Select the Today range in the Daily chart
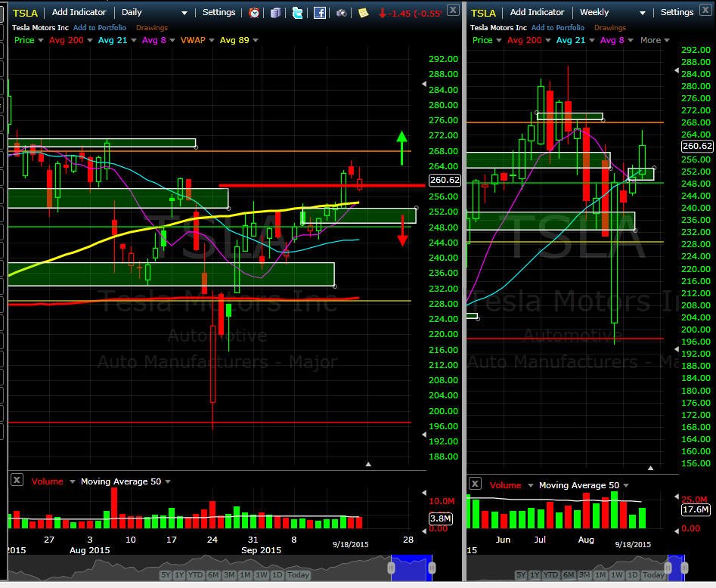716x588 pixels. (x=298, y=574)
